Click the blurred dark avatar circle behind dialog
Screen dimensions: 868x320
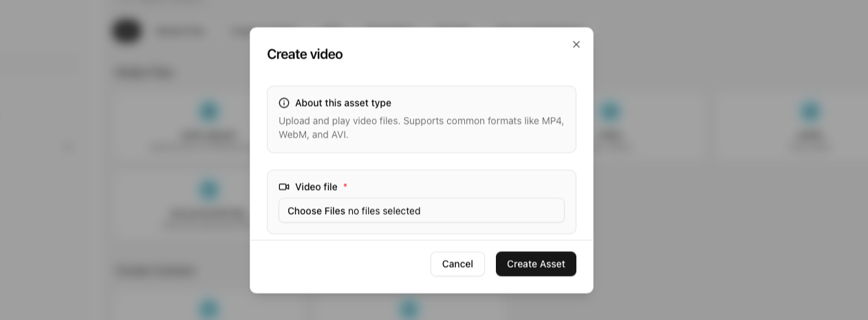pyautogui.click(x=127, y=31)
